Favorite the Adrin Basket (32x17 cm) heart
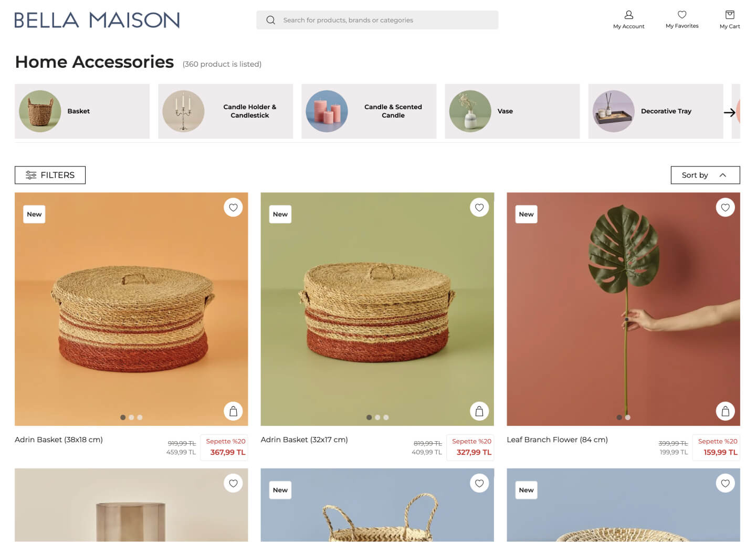Screen dimensions: 756x542 pyautogui.click(x=479, y=207)
